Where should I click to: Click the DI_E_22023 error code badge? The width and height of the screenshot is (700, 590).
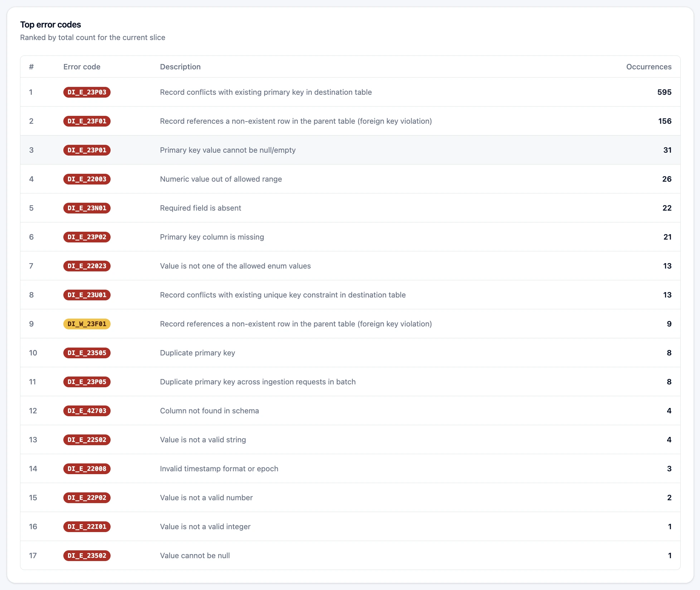[x=87, y=266]
